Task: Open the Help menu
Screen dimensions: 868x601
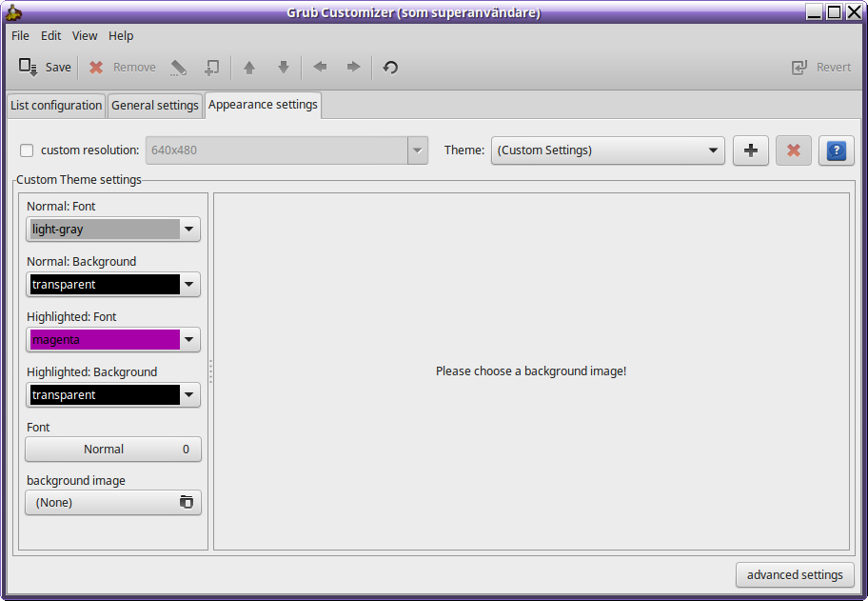Action: click(x=121, y=35)
